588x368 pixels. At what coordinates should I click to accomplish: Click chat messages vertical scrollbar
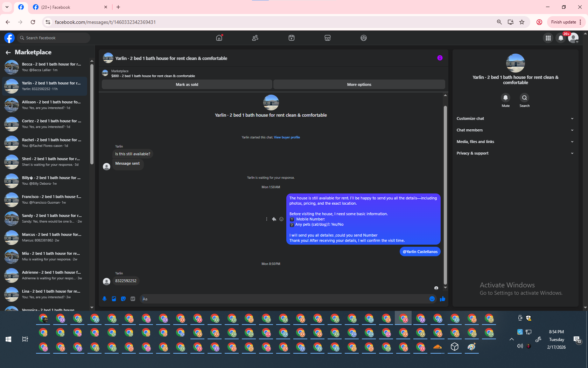pyautogui.click(x=445, y=195)
